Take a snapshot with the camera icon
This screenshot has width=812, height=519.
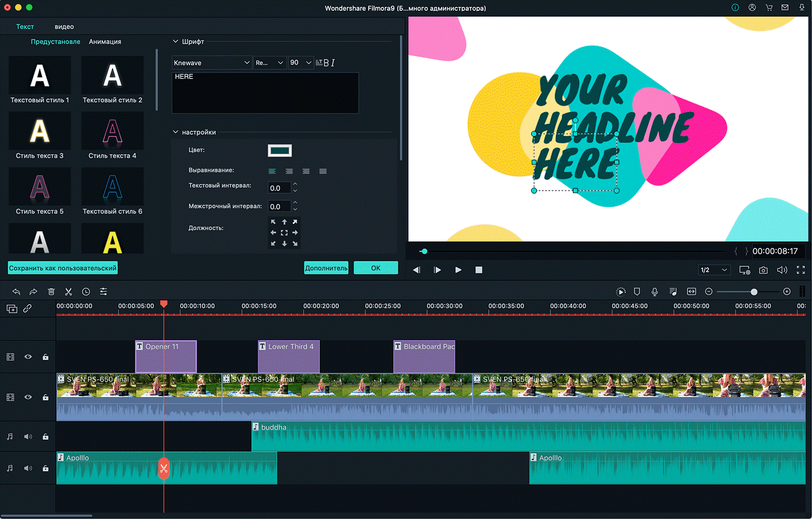[x=763, y=270]
